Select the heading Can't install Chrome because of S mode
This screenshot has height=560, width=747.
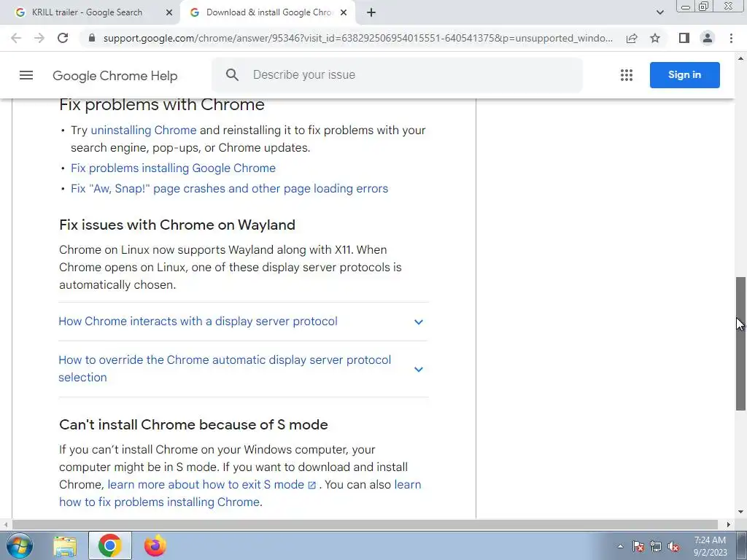pyautogui.click(x=193, y=424)
